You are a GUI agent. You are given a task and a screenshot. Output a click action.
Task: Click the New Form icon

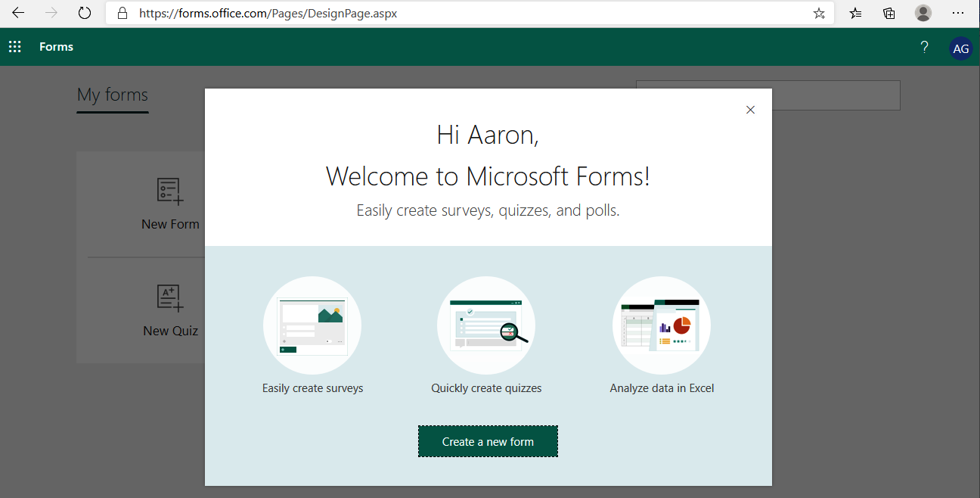click(x=170, y=191)
